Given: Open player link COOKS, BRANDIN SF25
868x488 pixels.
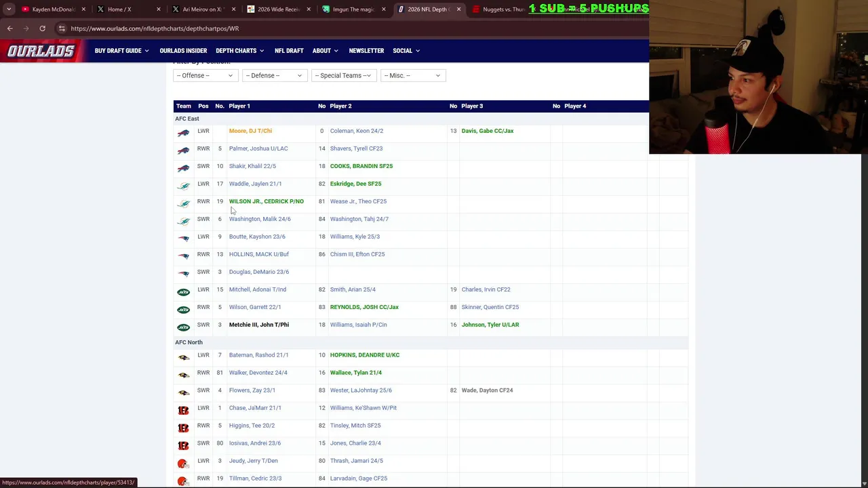Looking at the screenshot, I should coord(361,166).
